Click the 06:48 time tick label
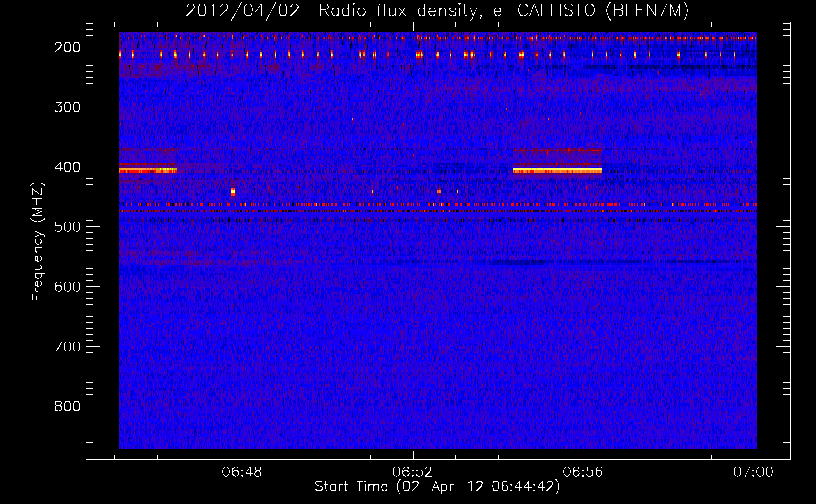Viewport: 816px width, 504px height. pyautogui.click(x=242, y=472)
